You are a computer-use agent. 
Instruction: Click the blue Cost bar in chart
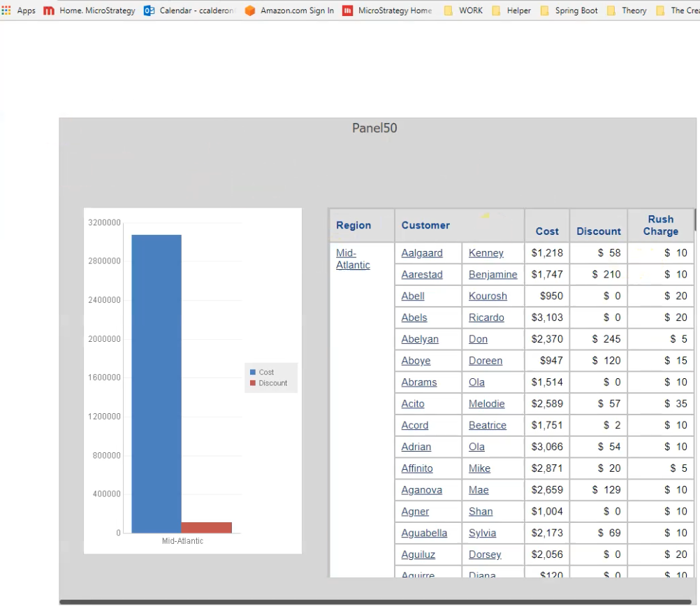click(x=156, y=383)
